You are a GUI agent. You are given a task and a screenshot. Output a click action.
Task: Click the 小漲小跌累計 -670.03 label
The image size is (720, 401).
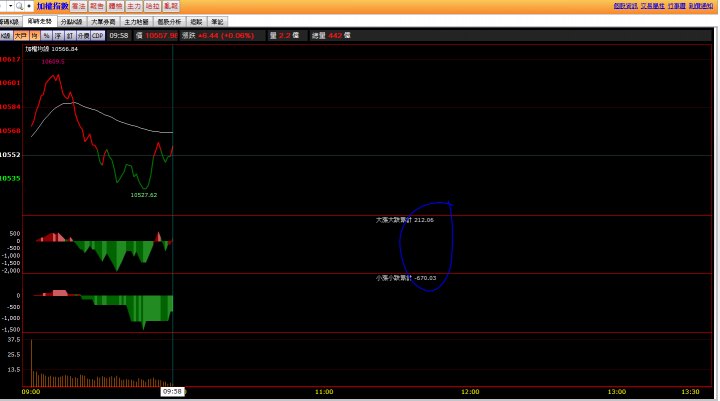coord(406,278)
